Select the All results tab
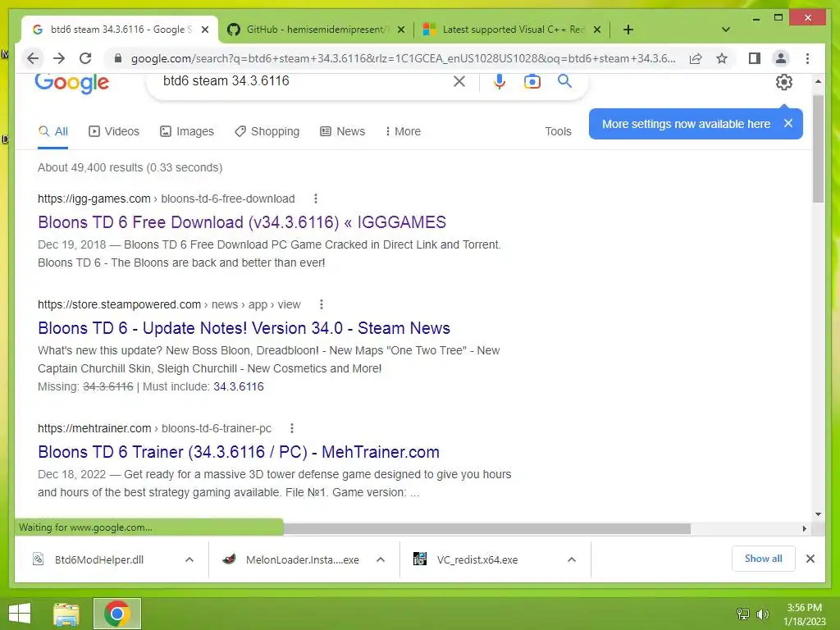Screen dimensions: 840x630 [x=53, y=131]
